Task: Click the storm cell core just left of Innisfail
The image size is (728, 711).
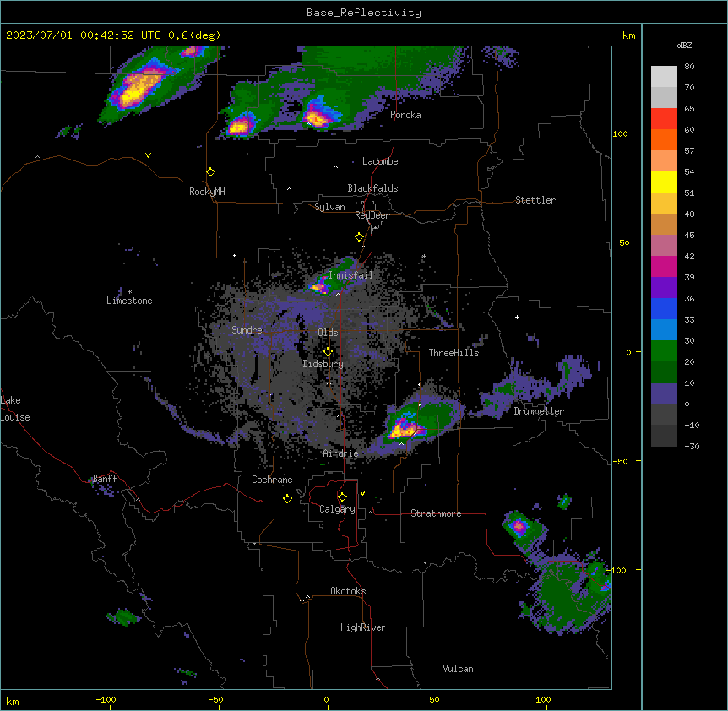Action: point(319,287)
